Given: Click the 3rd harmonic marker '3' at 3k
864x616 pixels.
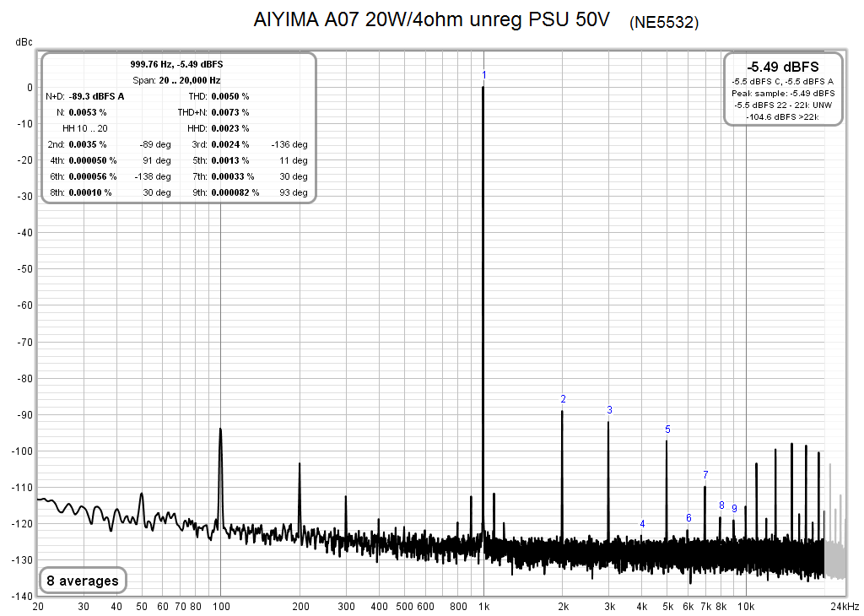Looking at the screenshot, I should [609, 410].
